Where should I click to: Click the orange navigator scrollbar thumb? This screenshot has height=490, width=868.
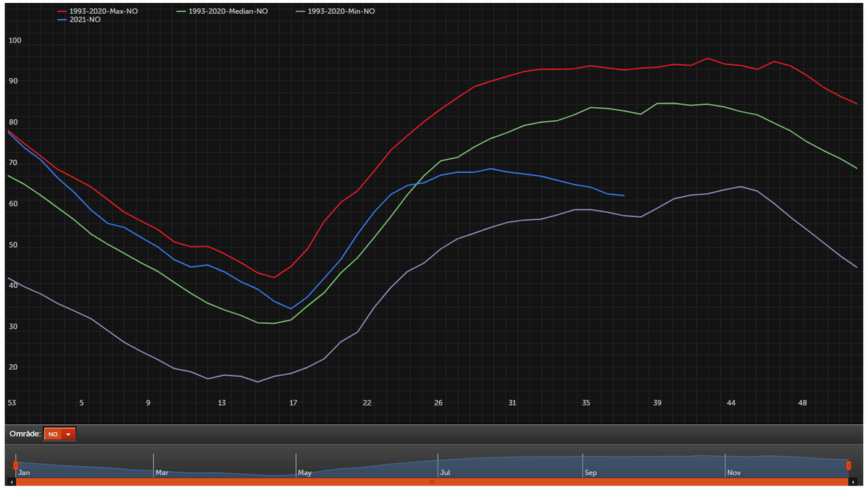point(433,481)
